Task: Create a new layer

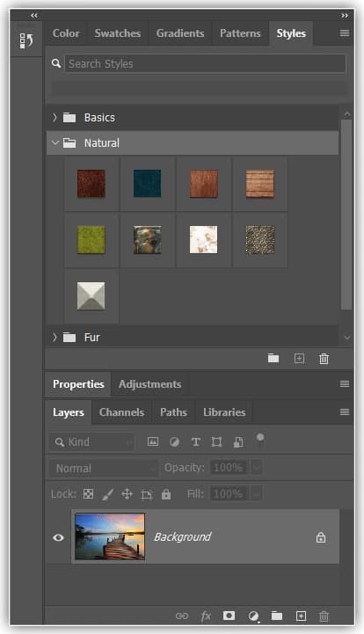Action: [x=301, y=616]
